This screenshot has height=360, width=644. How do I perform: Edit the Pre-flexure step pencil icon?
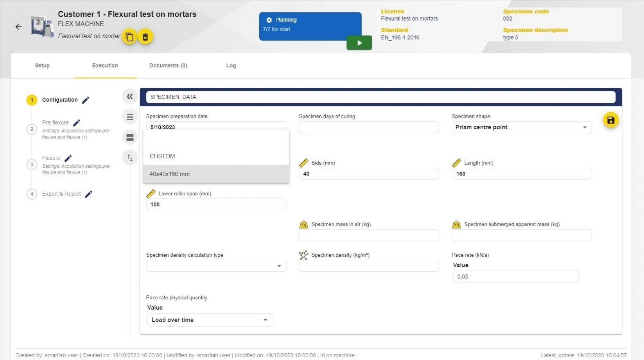pyautogui.click(x=76, y=123)
